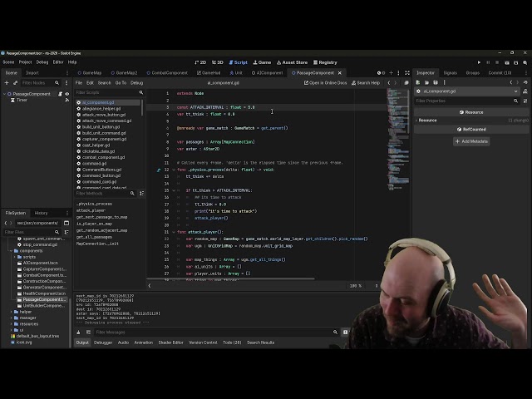Image resolution: width=532 pixels, height=399 pixels.
Task: Open object history in Inspector
Action: 525,82
